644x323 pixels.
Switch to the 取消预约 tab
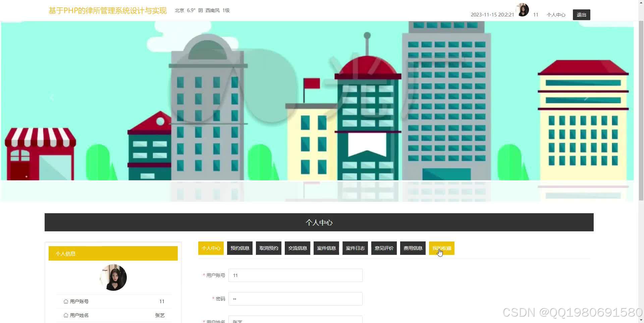coord(268,248)
